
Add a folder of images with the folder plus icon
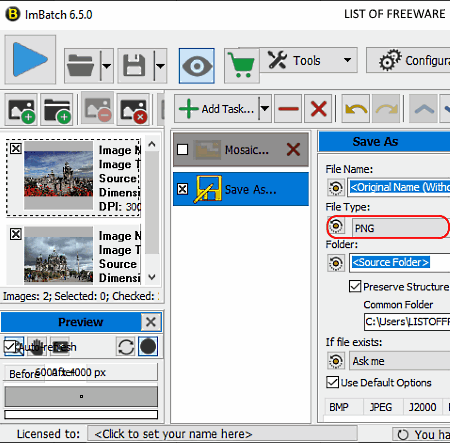[x=57, y=109]
